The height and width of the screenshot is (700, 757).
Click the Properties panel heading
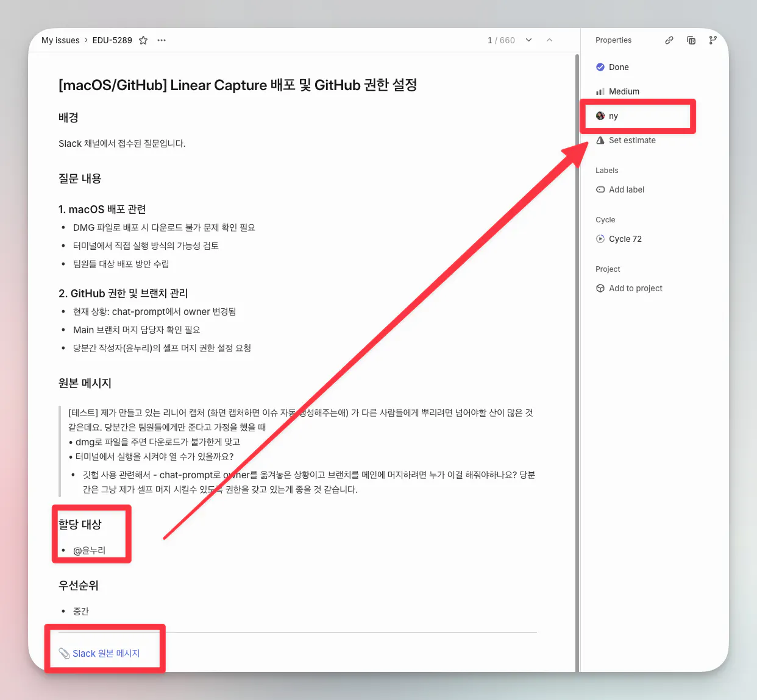613,40
